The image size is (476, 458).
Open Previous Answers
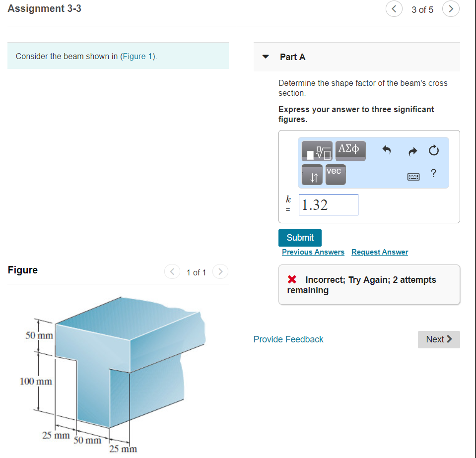coord(313,252)
